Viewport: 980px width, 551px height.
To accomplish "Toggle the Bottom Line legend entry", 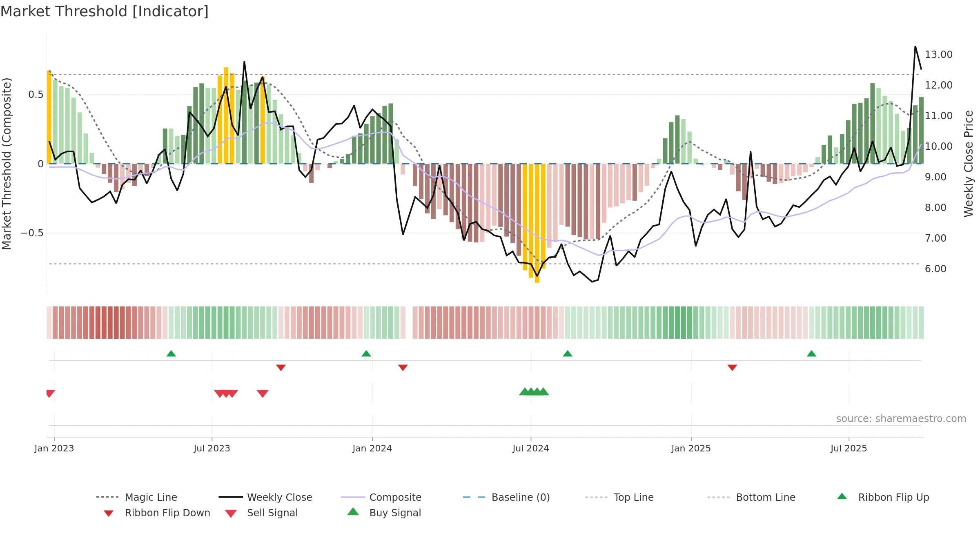I will coord(751,497).
